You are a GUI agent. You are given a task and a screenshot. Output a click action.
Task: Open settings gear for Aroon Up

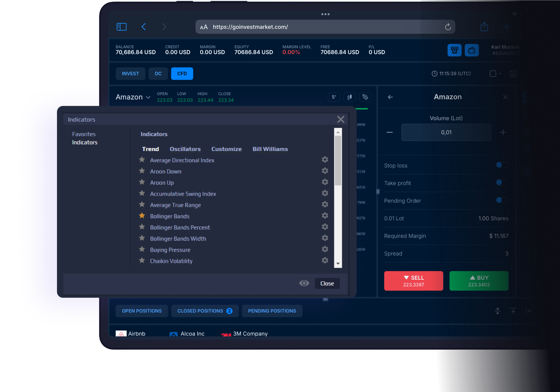click(x=325, y=182)
